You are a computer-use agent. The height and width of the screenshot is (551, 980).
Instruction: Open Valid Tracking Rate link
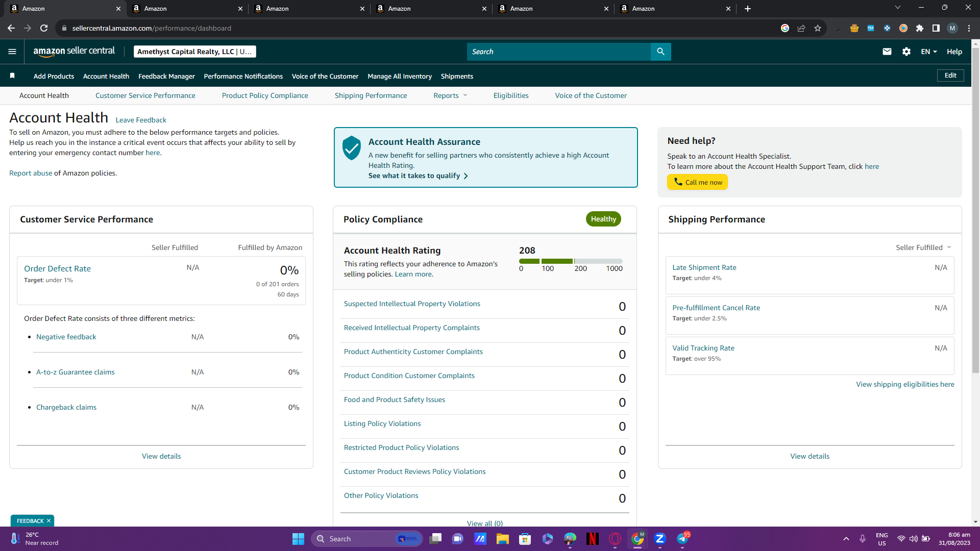(x=703, y=348)
